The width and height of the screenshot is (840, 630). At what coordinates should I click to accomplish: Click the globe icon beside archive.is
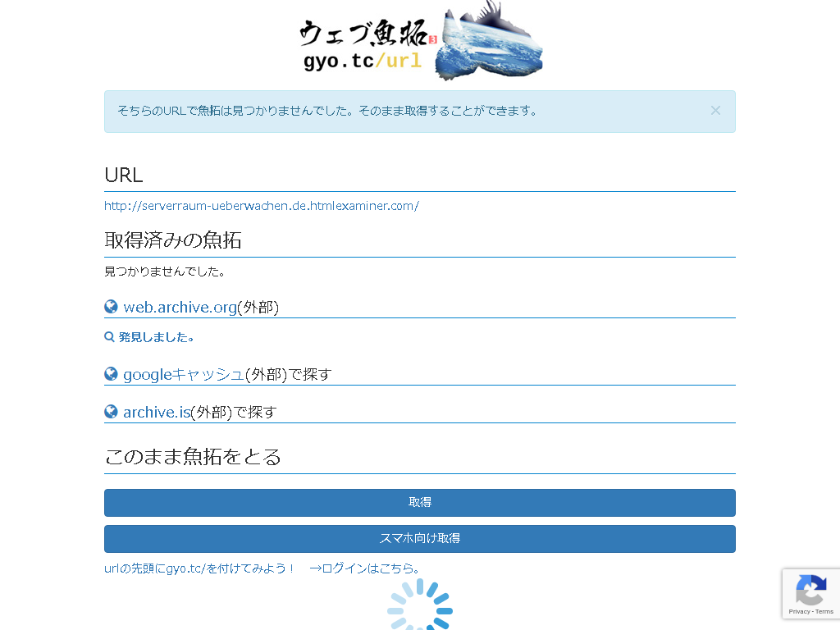pos(112,412)
